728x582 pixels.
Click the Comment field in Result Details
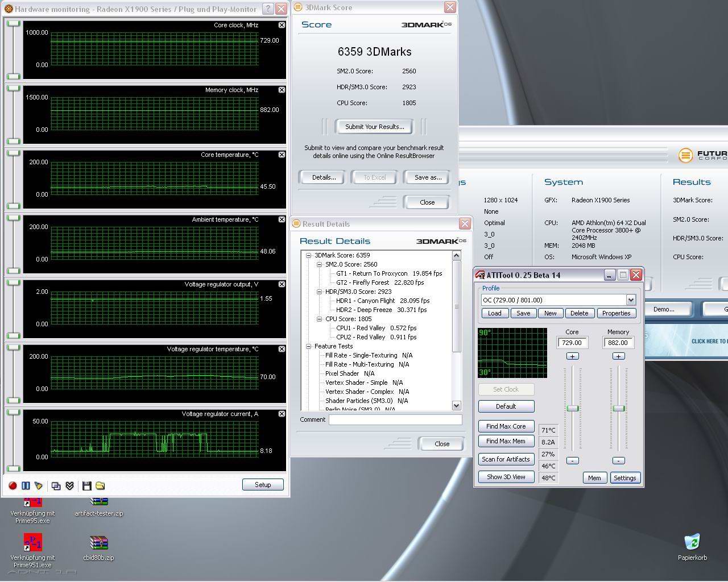395,419
